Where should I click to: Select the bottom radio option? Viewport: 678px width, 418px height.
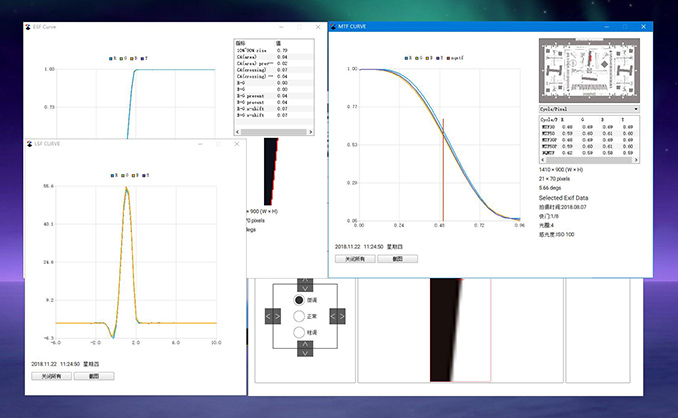(x=298, y=332)
